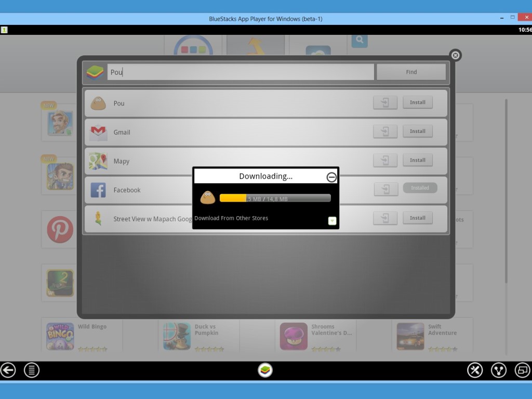Open the store arrow icon beside Mapy
532x399 pixels.
pos(385,160)
